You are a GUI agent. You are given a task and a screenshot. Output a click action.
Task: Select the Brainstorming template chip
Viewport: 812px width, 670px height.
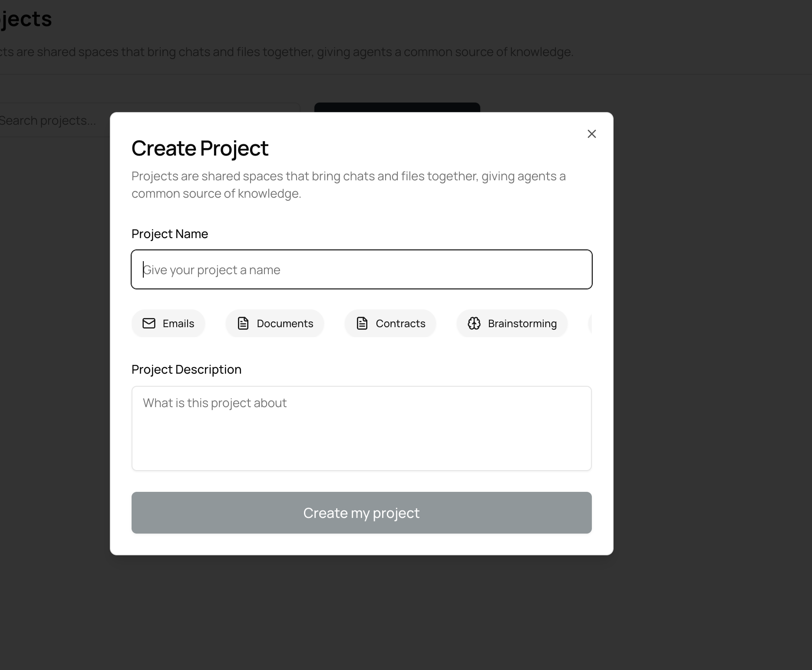pyautogui.click(x=512, y=323)
